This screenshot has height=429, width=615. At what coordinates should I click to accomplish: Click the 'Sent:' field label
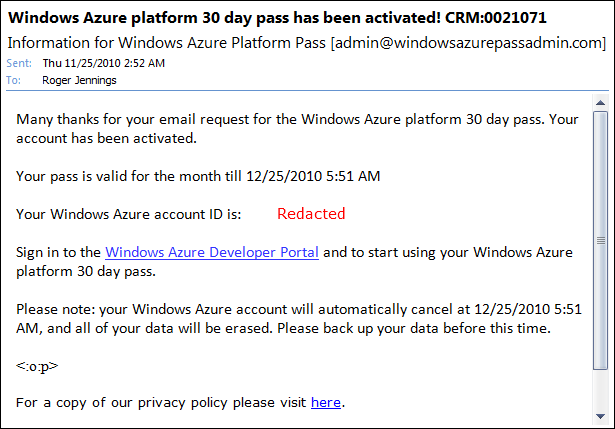17,62
